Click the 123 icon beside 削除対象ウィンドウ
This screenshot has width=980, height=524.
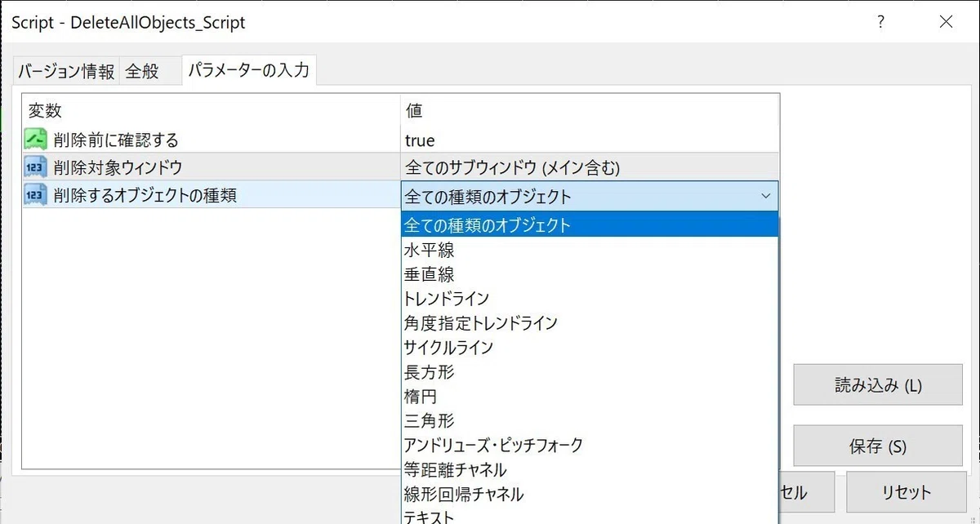(35, 167)
